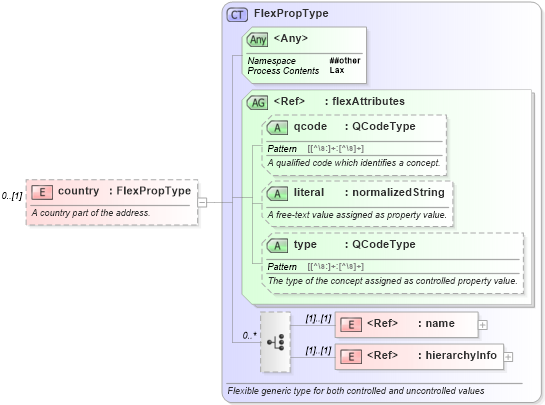Click the E icon of country element
Screen dimensions: 545x405
coord(42,192)
